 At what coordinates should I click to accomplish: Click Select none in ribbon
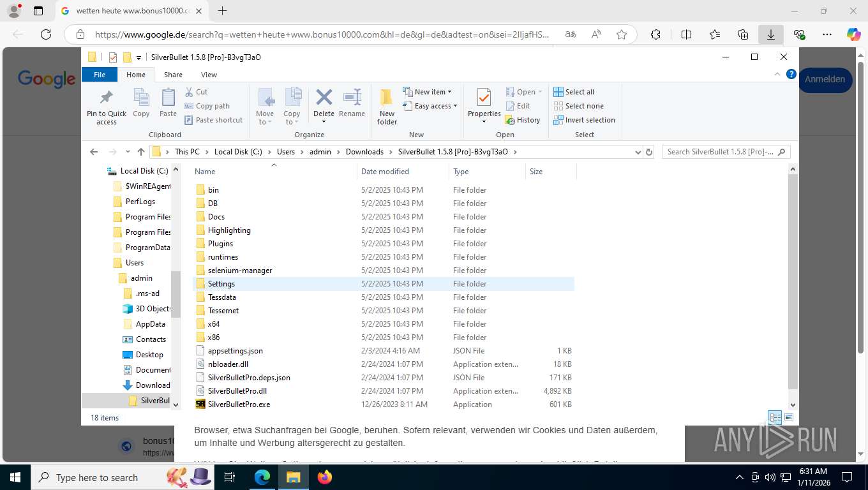pos(578,106)
